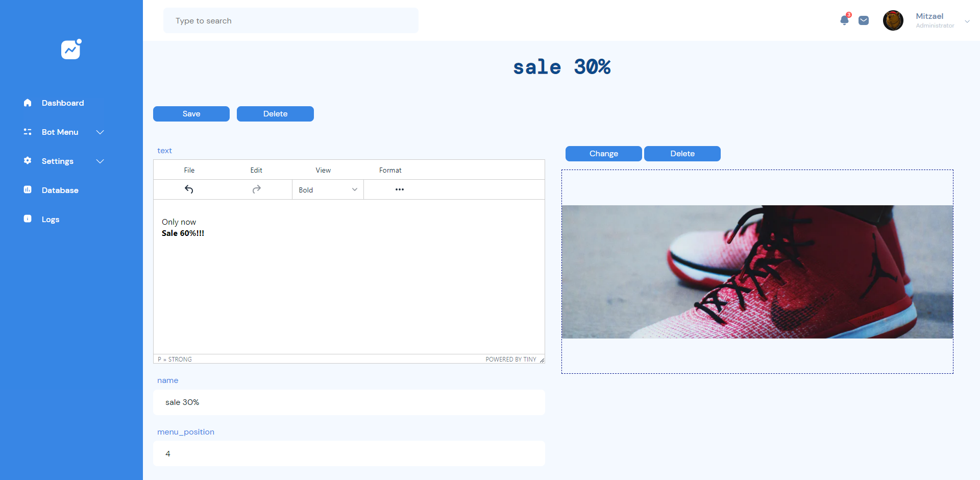
Task: Click the Change image button
Action: coord(603,154)
